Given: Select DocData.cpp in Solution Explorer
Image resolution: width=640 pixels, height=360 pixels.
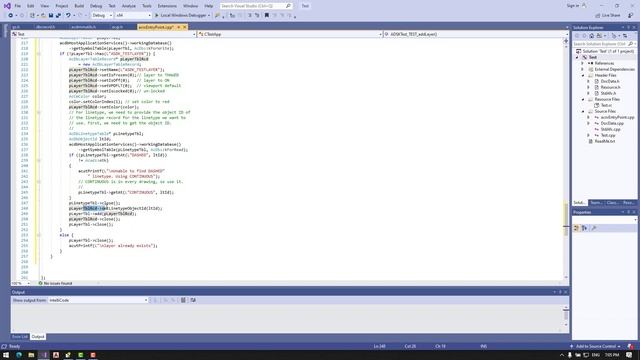Looking at the screenshot, I should click(x=612, y=123).
